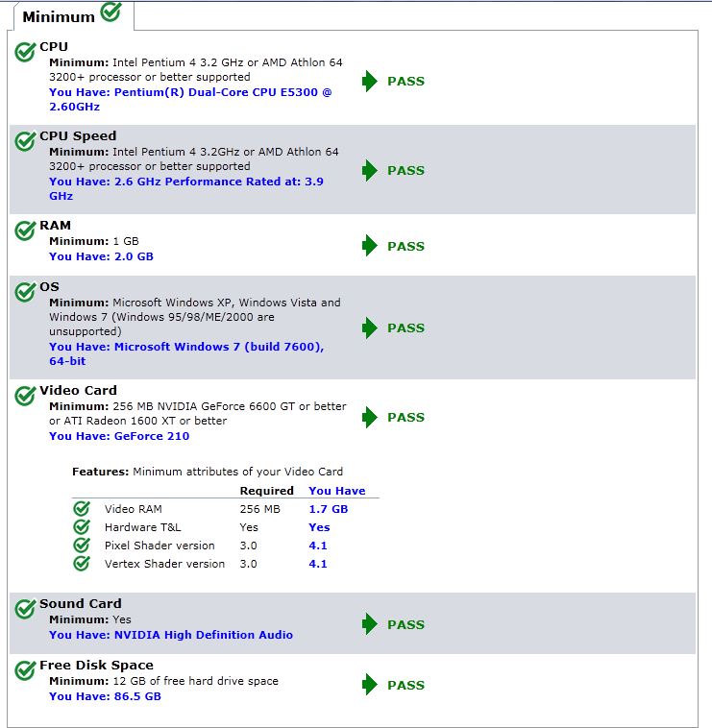Click the green arrow in the RAM row
Viewport: 712px width, 728px height.
(x=370, y=246)
